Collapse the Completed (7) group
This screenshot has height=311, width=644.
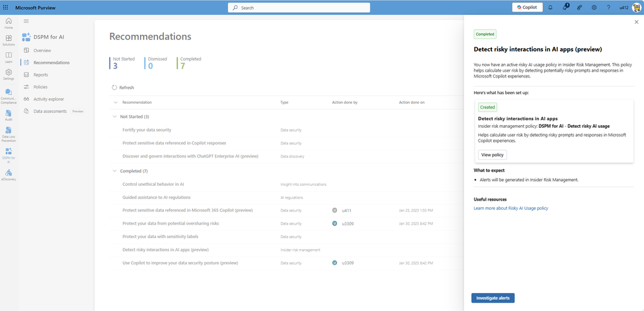(115, 171)
